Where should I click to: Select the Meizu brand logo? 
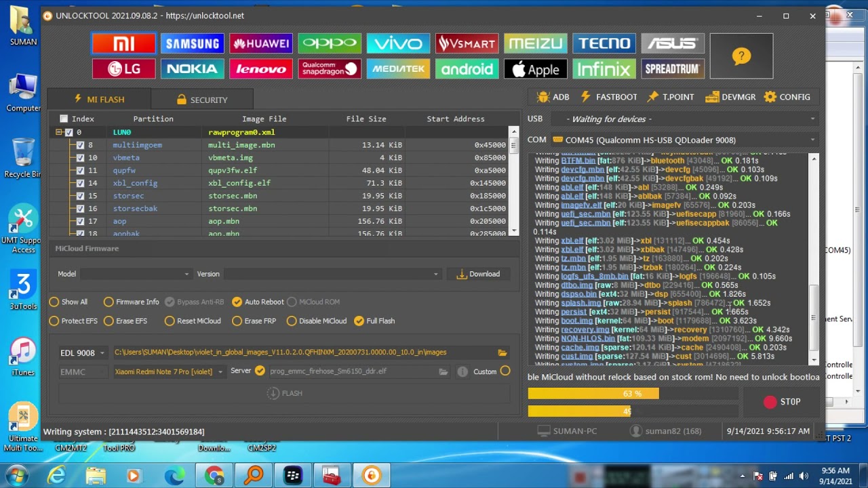(535, 44)
